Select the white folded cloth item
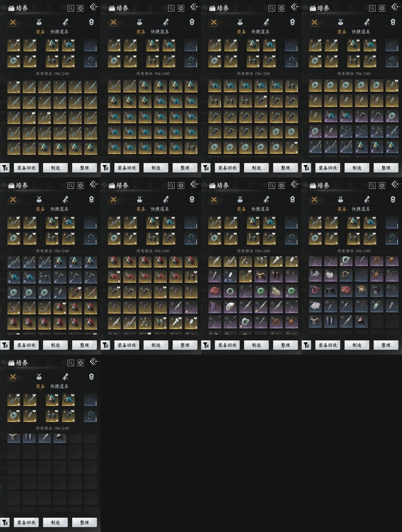 pyautogui.click(x=315, y=306)
